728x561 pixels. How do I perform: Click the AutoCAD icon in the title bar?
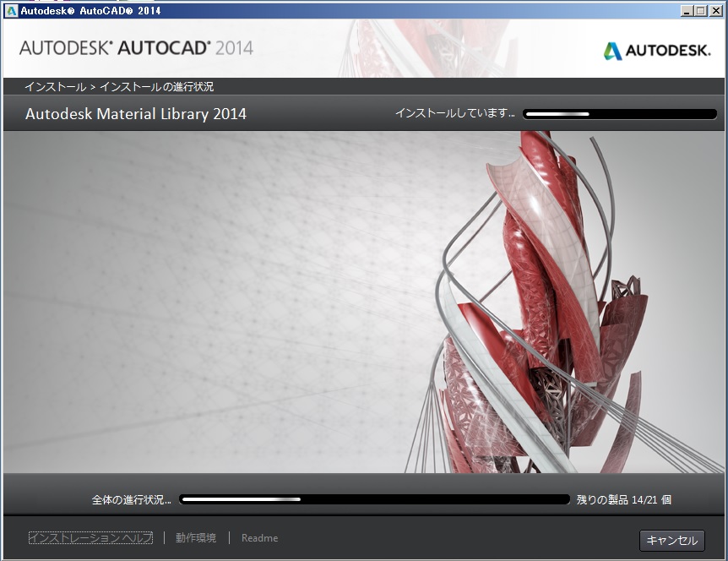[11, 10]
